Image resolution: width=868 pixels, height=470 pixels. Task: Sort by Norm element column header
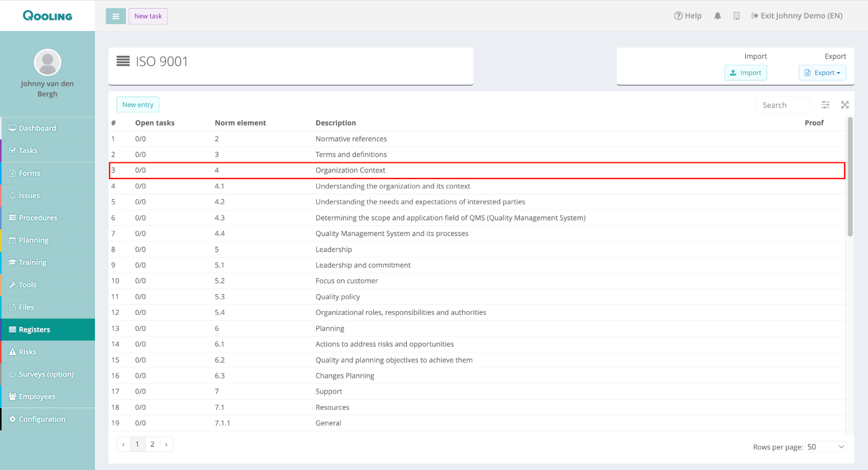(x=240, y=123)
